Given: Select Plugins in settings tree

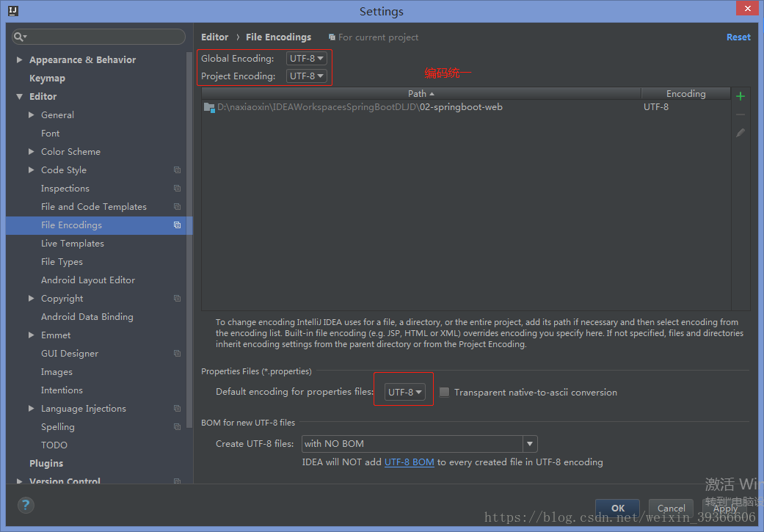Looking at the screenshot, I should point(46,463).
